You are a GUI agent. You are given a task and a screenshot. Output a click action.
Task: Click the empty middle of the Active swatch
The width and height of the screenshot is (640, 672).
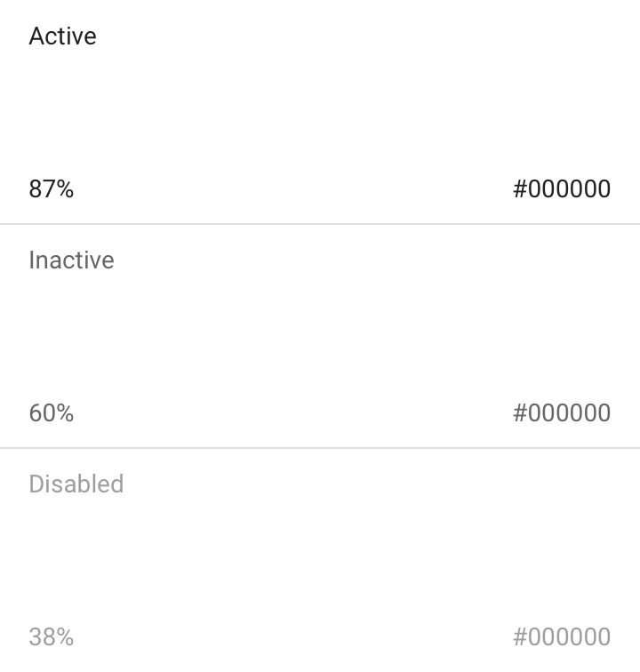pyautogui.click(x=320, y=112)
